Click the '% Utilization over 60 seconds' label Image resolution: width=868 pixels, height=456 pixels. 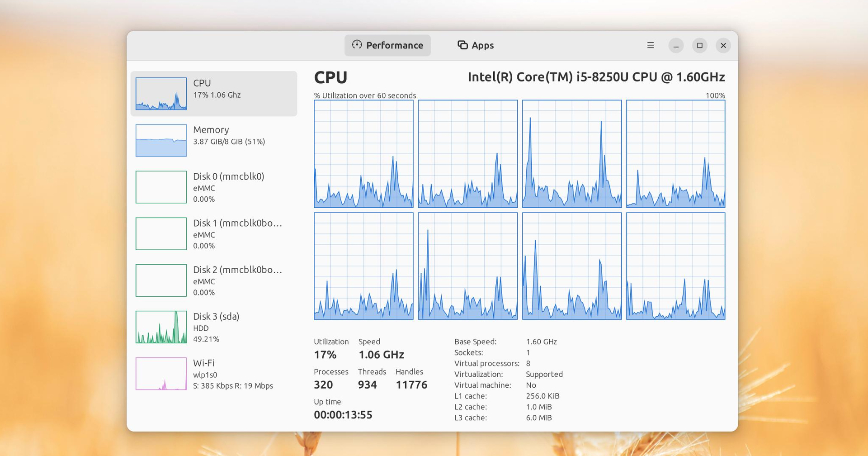coord(365,95)
